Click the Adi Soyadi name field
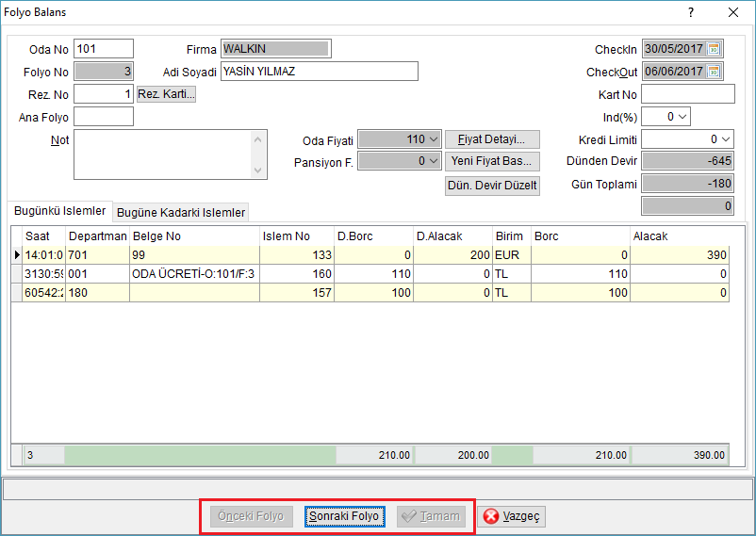Screen dimensions: 756x536 coord(320,72)
